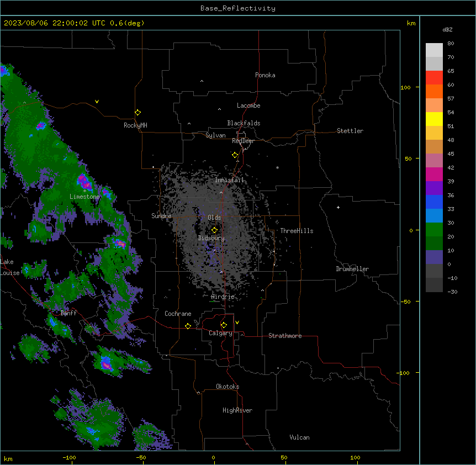This screenshot has width=476, height=465.
Task: Click the Innisfail city label
Action: pos(229,180)
